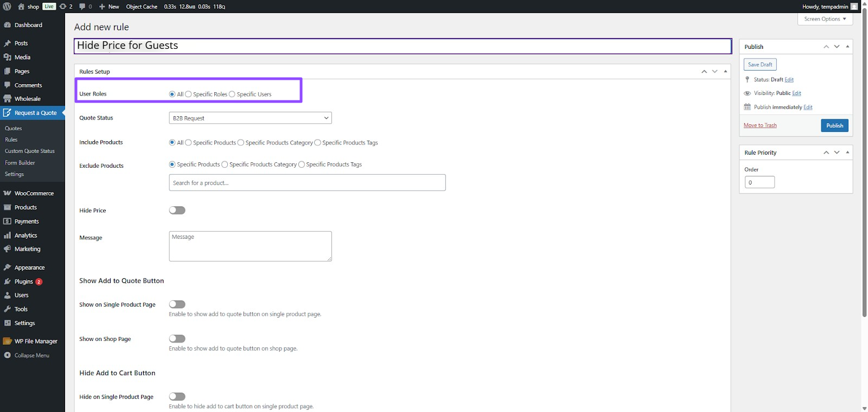Enable the Hide Price toggle
Screen dimensions: 868x412
[177, 211]
